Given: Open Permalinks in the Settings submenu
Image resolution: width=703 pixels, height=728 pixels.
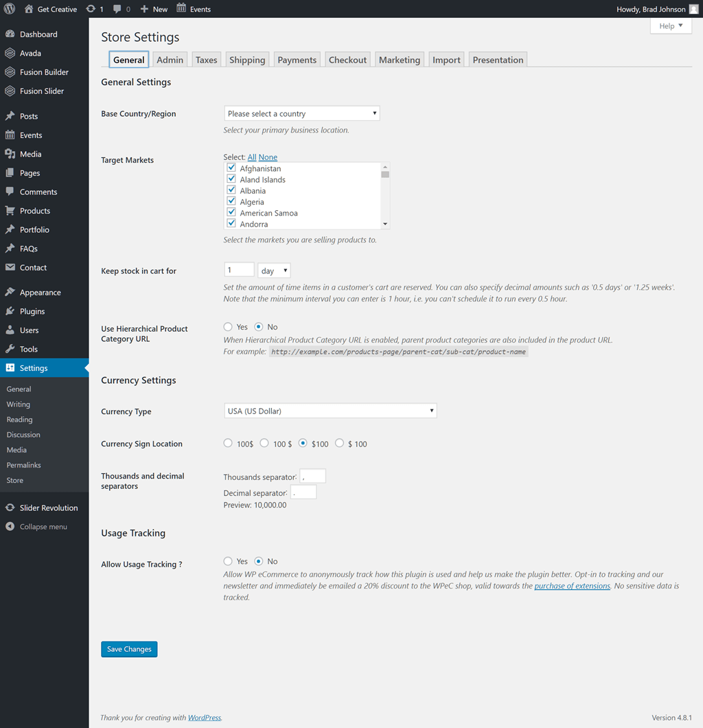Looking at the screenshot, I should point(23,465).
